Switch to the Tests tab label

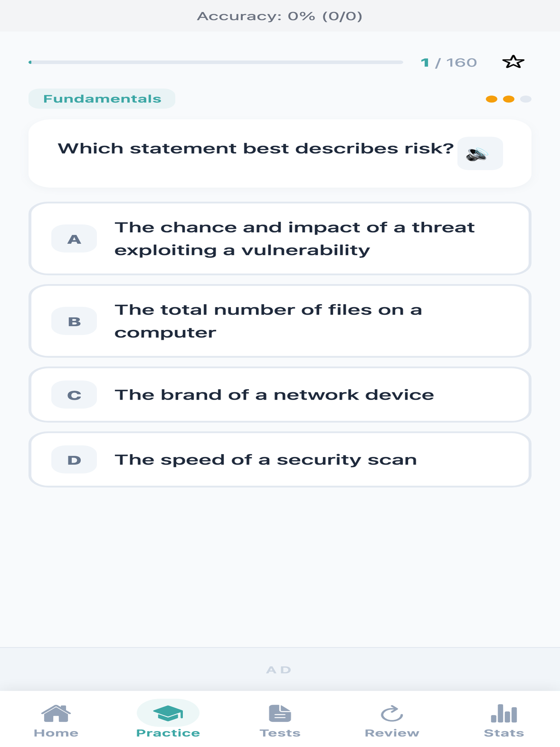pyautogui.click(x=280, y=733)
